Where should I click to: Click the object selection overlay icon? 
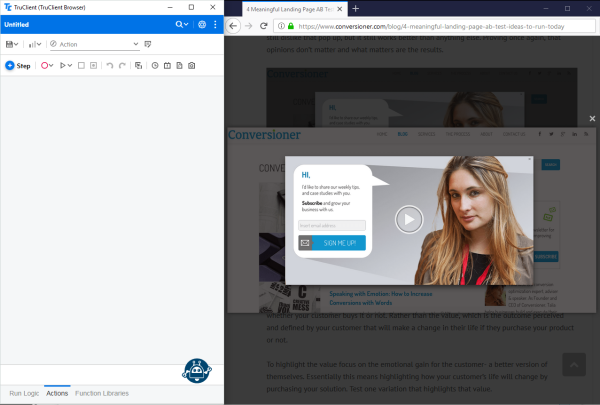point(139,66)
